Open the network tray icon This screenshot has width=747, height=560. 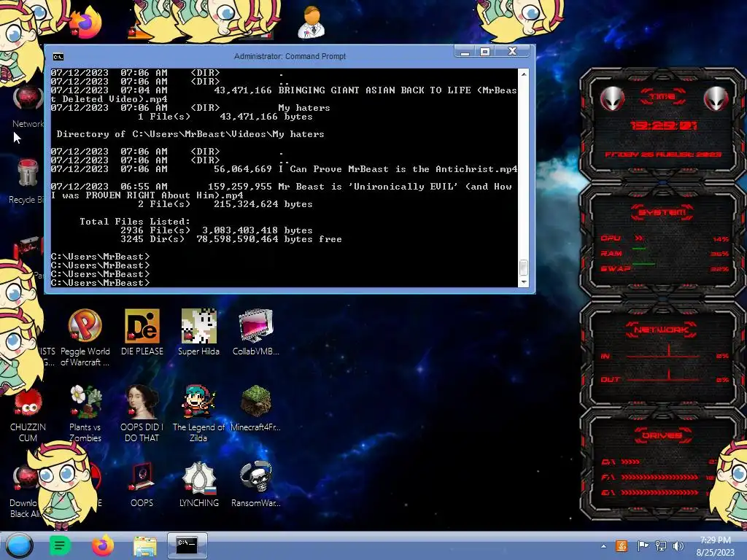(x=661, y=545)
